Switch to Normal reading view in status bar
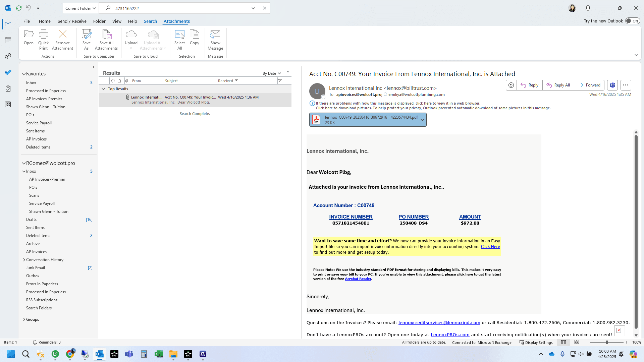The width and height of the screenshot is (644, 362). point(563,342)
